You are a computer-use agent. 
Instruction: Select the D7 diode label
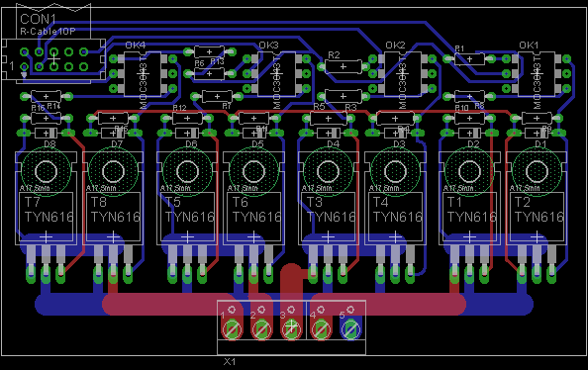117,144
